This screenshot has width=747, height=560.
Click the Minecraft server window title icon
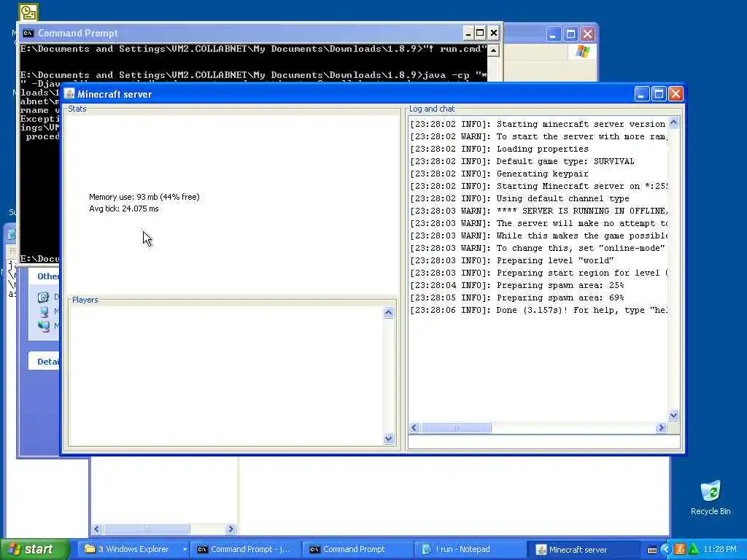tap(69, 94)
